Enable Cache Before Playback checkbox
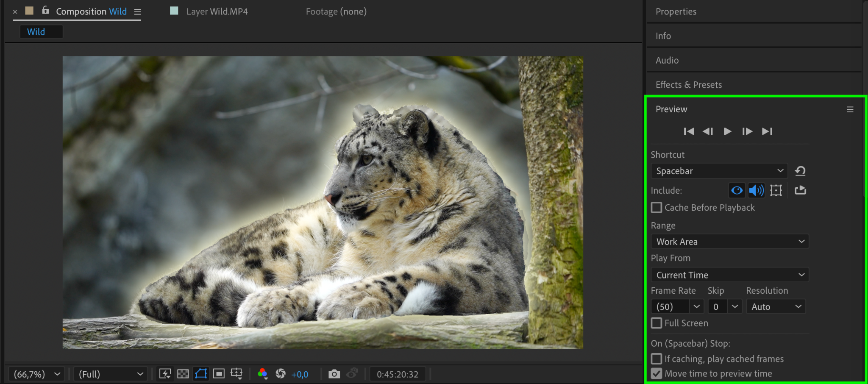 click(x=657, y=208)
